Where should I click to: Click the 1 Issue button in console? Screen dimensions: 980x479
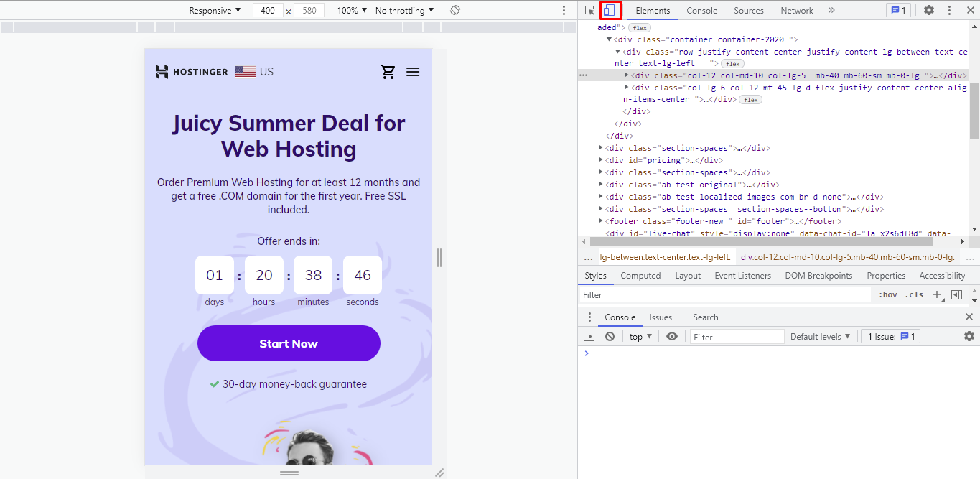[890, 336]
